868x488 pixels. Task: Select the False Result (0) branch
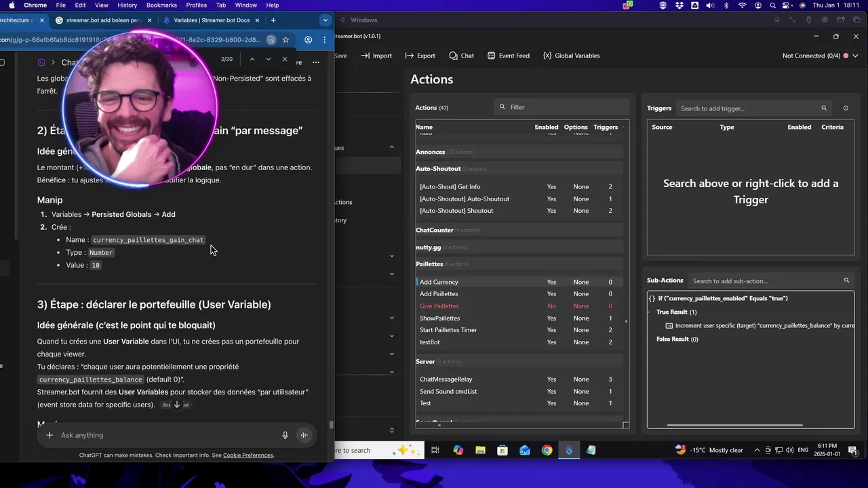click(x=677, y=339)
